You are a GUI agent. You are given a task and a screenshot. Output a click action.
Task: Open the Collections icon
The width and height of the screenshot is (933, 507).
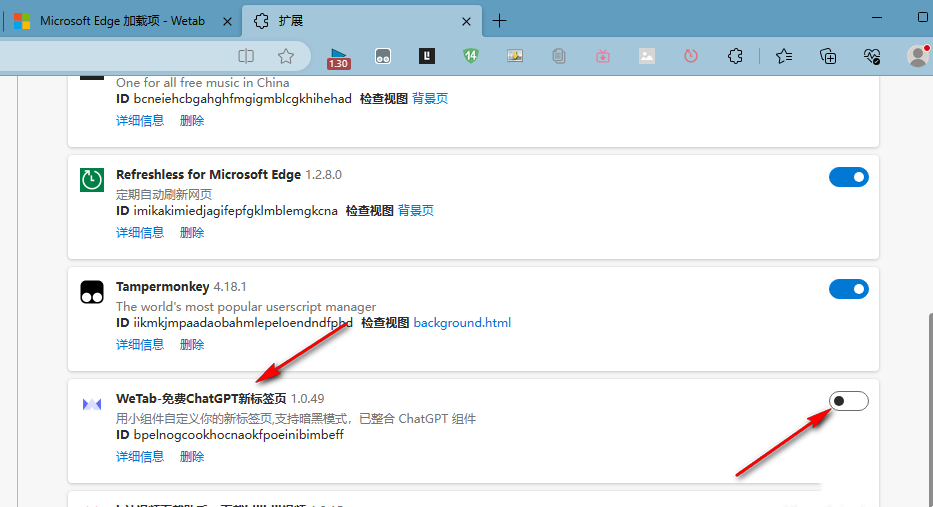coord(828,56)
